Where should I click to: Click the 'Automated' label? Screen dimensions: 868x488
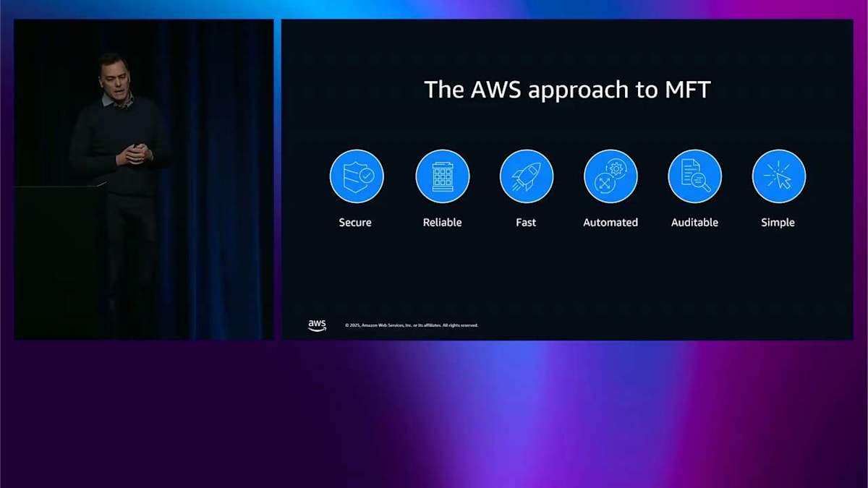[x=610, y=223]
